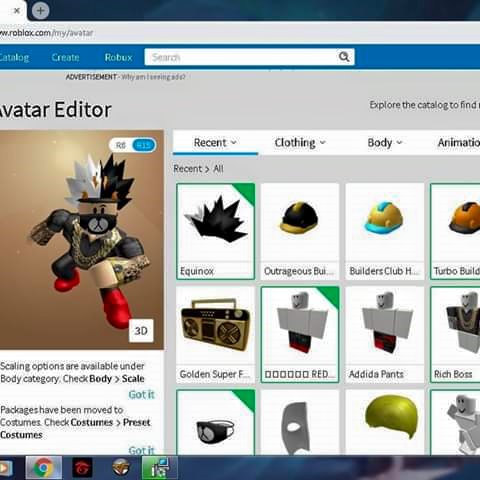Select the Outrageous Builders Club hat
The width and height of the screenshot is (480, 480).
point(300,231)
